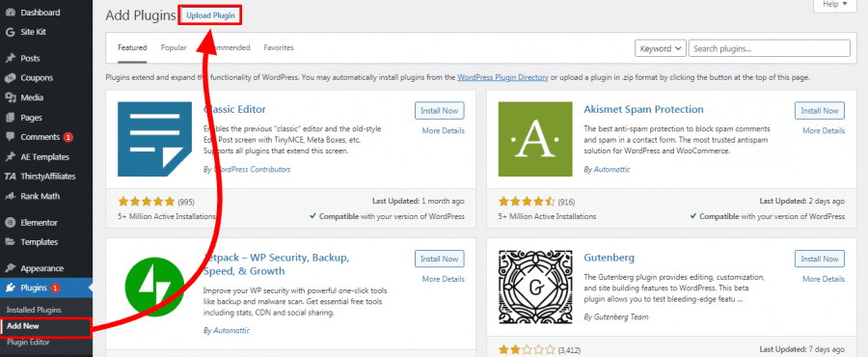Install the Classic Editor plugin

pos(440,111)
